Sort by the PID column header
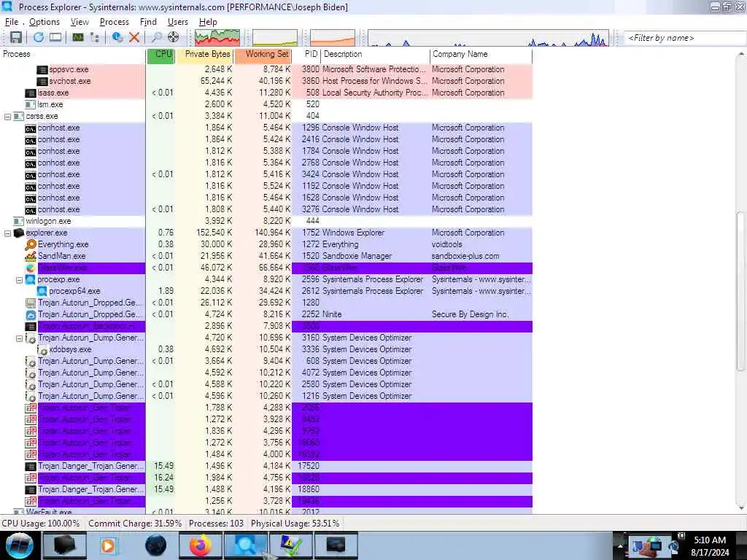 click(306, 54)
